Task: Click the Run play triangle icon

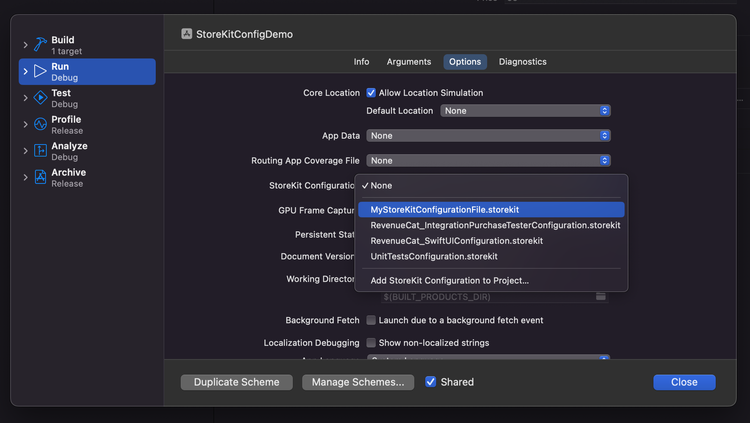Action: [40, 71]
